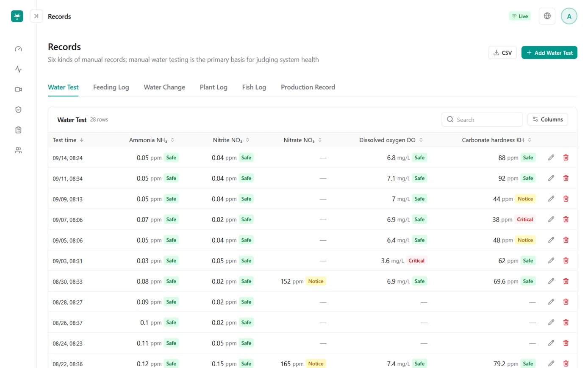Open the clipboard records icon in sidebar
The image size is (588, 368).
(x=18, y=130)
